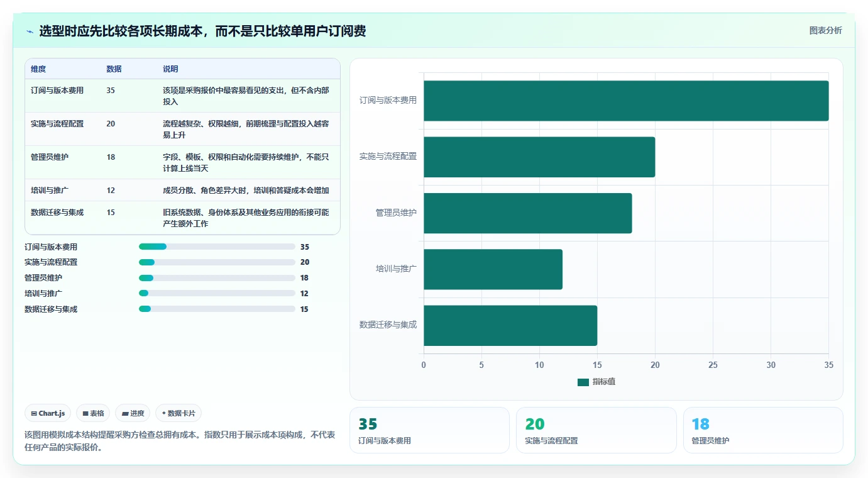Click the 订阅与版本费用 progress bar
This screenshot has width=868, height=478.
point(217,247)
